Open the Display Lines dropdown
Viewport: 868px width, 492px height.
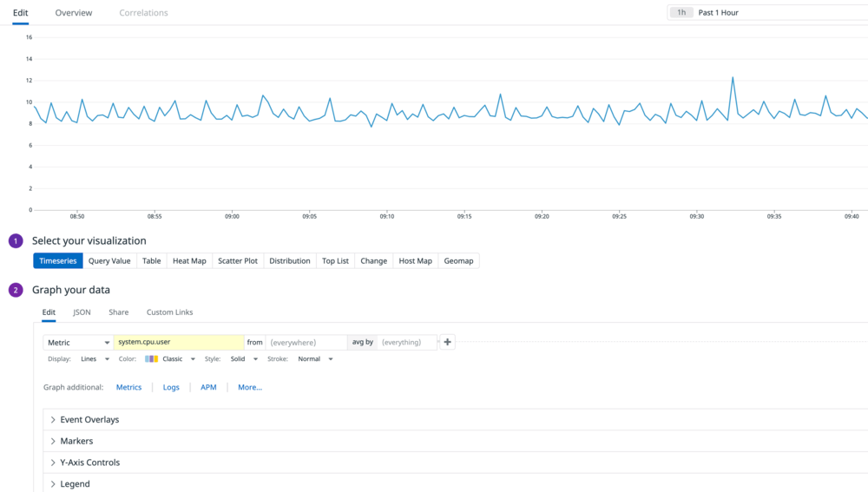point(95,358)
